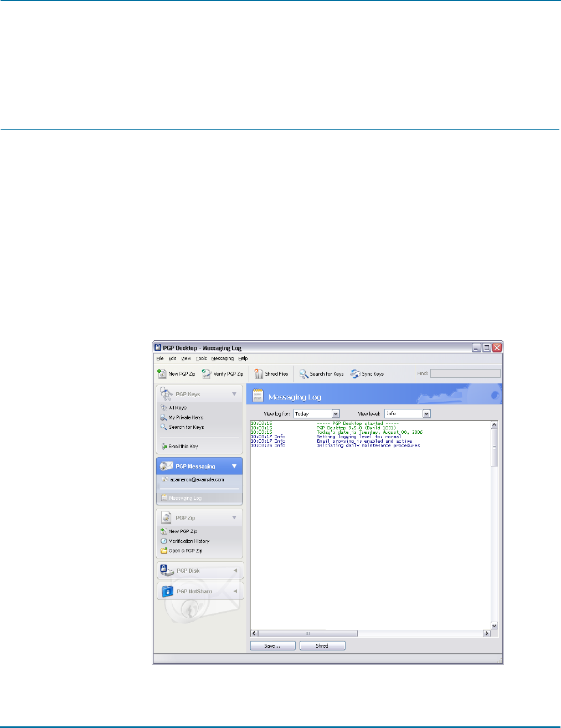Screen dimensions: 561x728
Task: Click the Messaging Log notepad header icon
Action: coord(258,395)
